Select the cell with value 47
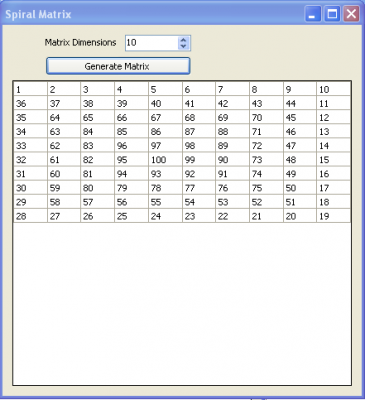The width and height of the screenshot is (365, 400). pyautogui.click(x=300, y=146)
